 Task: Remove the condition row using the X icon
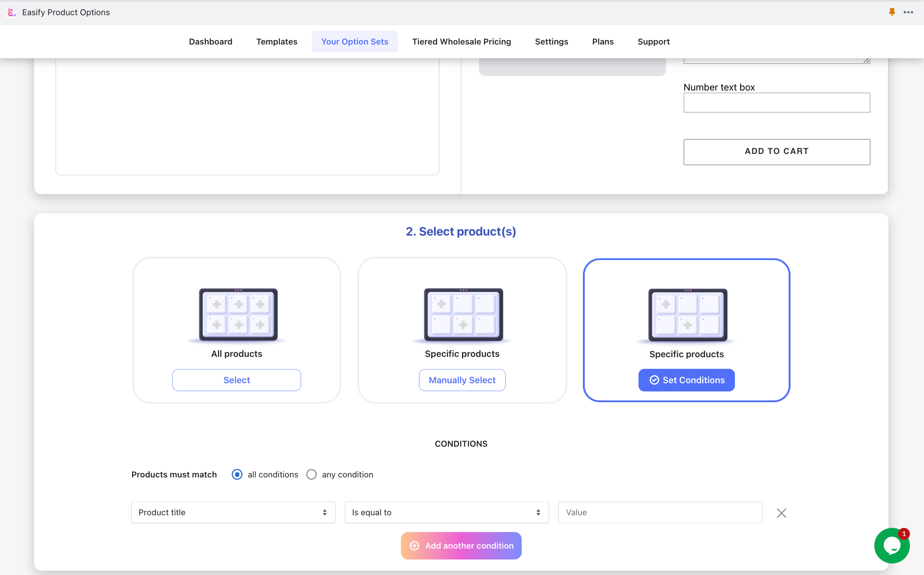click(781, 513)
